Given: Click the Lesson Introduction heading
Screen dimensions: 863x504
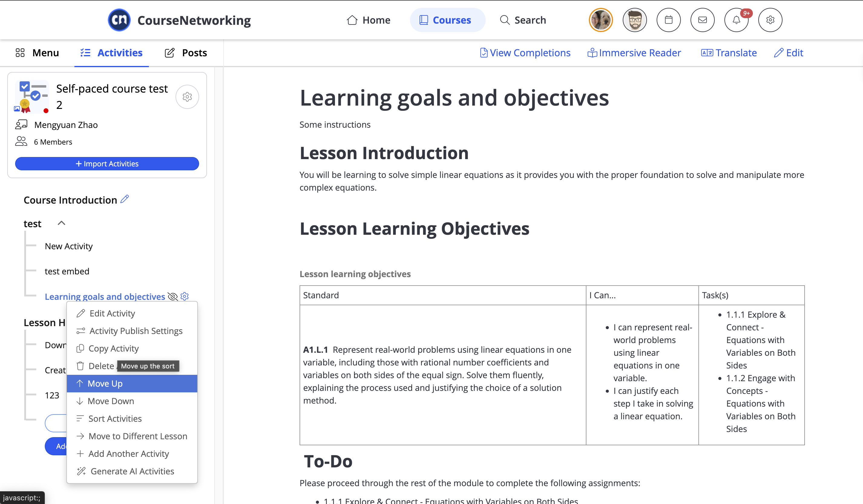Looking at the screenshot, I should click(x=384, y=153).
